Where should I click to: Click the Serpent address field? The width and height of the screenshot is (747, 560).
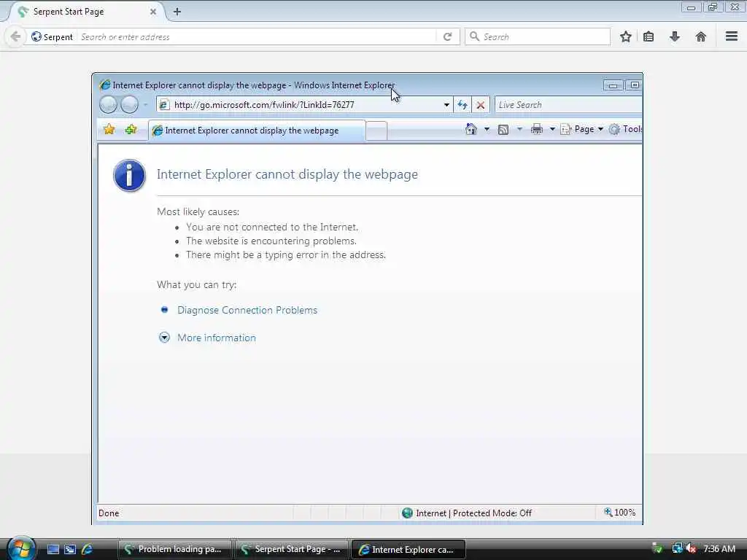pyautogui.click(x=258, y=36)
